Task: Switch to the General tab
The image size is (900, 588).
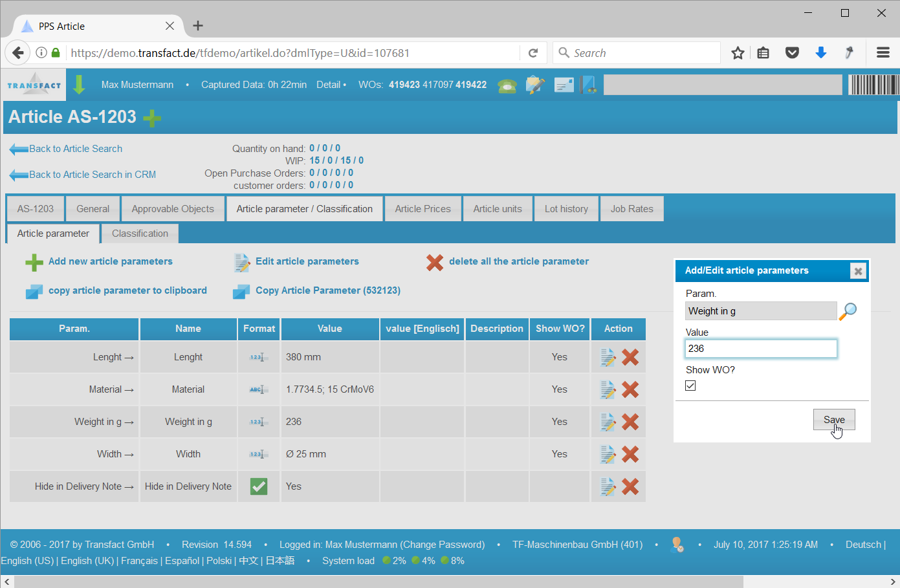Action: pyautogui.click(x=93, y=209)
